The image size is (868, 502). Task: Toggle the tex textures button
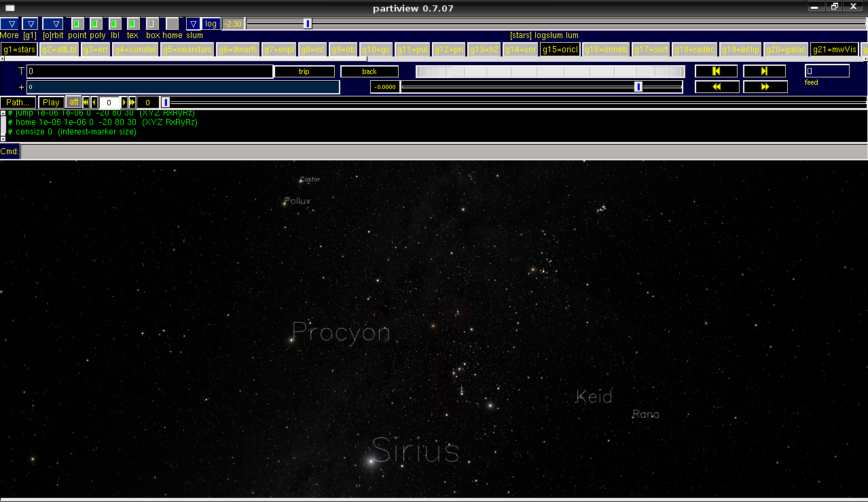click(x=133, y=24)
